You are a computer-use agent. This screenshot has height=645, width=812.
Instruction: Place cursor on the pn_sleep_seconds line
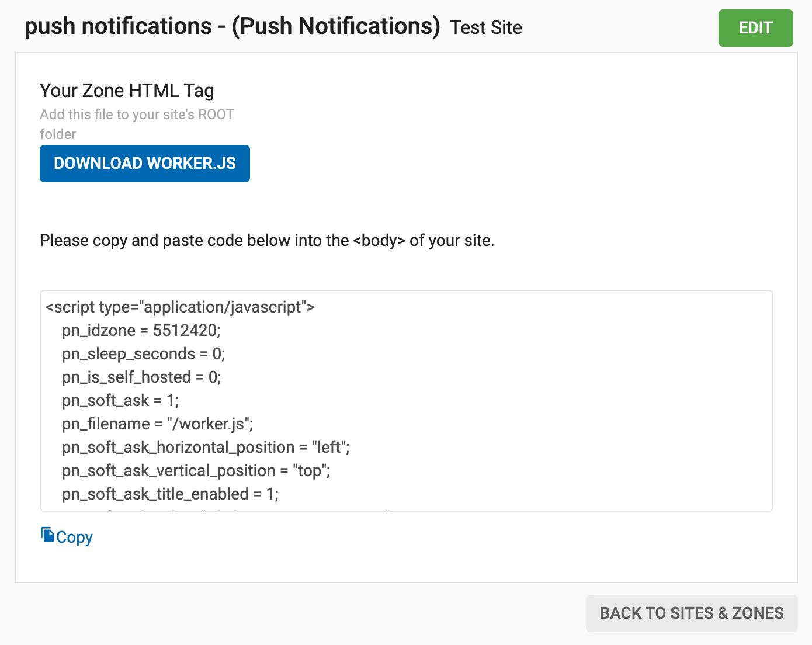[x=143, y=354]
